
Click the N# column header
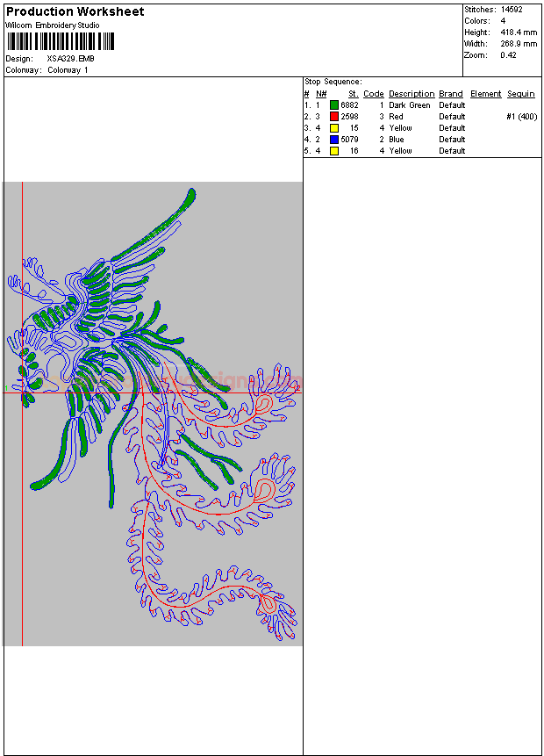pyautogui.click(x=321, y=94)
